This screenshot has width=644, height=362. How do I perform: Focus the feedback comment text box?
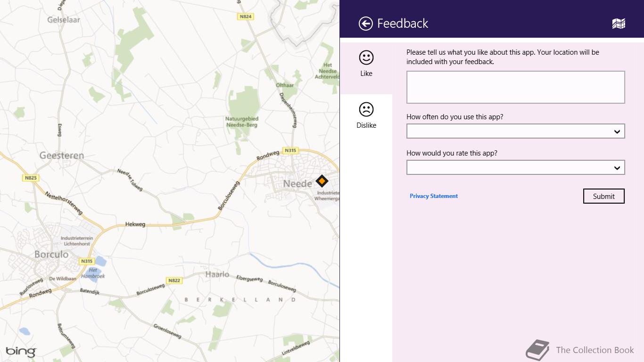pos(516,87)
